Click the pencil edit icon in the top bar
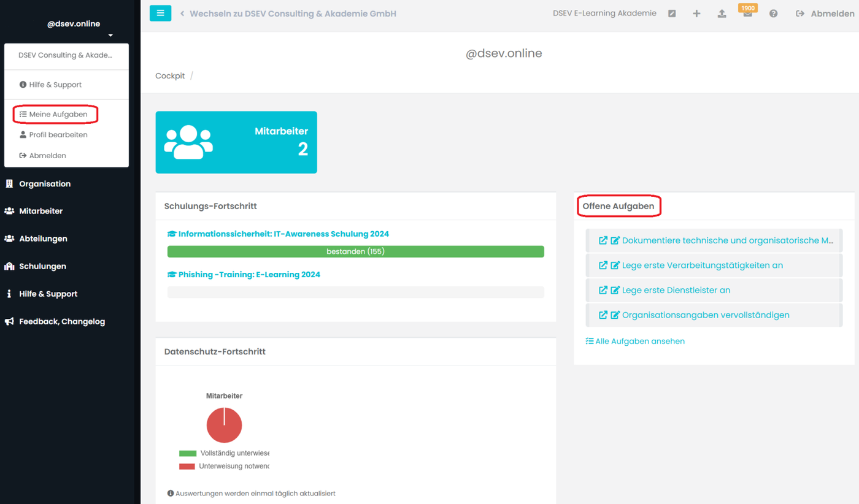The image size is (859, 504). pyautogui.click(x=672, y=13)
